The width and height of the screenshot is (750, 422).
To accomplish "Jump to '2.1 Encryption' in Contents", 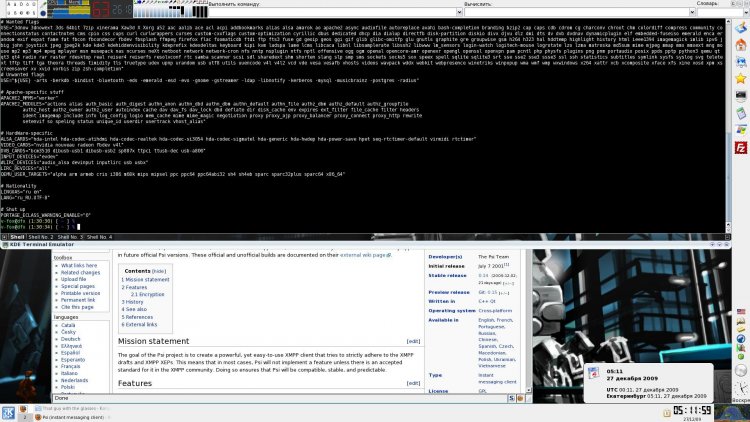I will point(147,294).
